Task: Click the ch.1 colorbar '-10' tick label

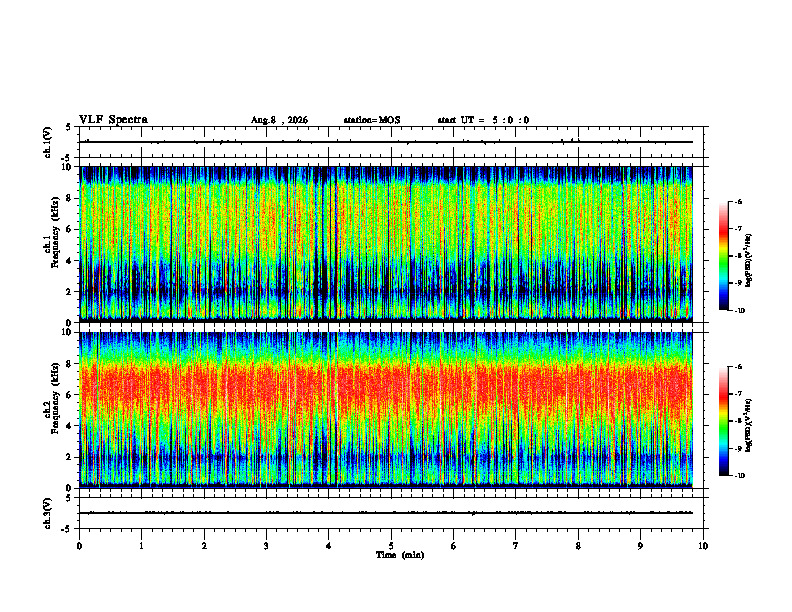Action: tap(740, 311)
